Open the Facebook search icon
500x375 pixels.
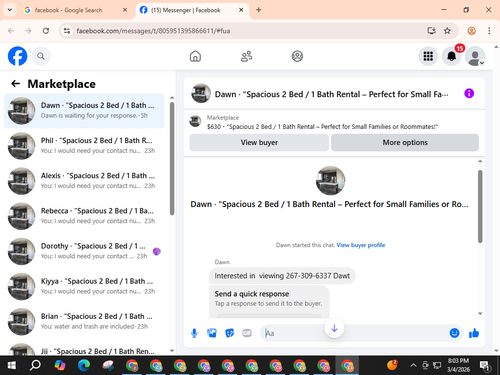coord(41,56)
